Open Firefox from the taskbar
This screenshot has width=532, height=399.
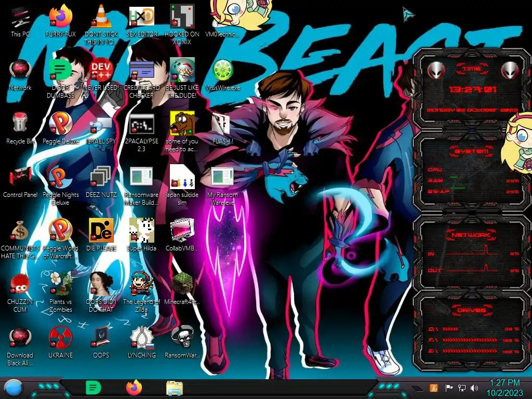pyautogui.click(x=134, y=388)
